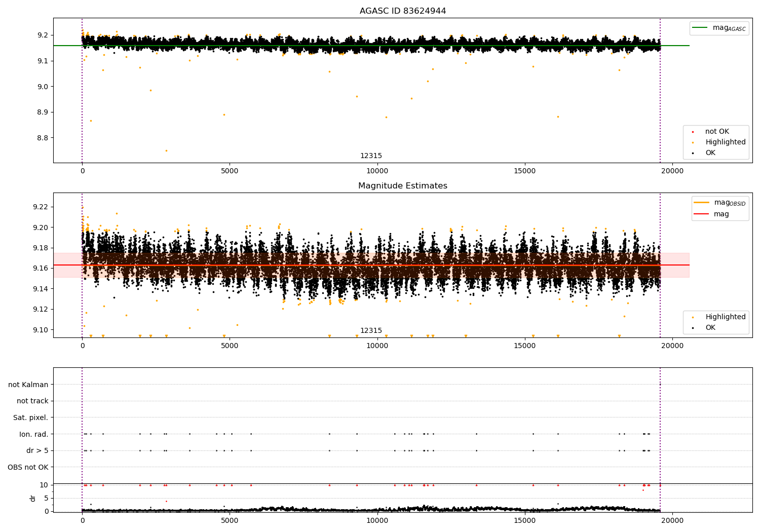Image resolution: width=760 pixels, height=532 pixels.
Task: Click 'Highlighted' in Magnitude Estimates legend
Action: click(x=726, y=317)
